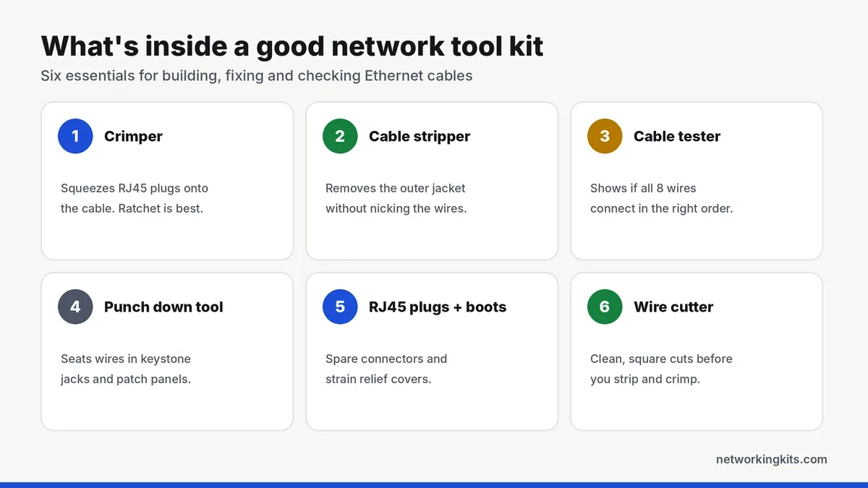Open the networkingkits.com link
The width and height of the screenshot is (868, 488).
coord(771,459)
